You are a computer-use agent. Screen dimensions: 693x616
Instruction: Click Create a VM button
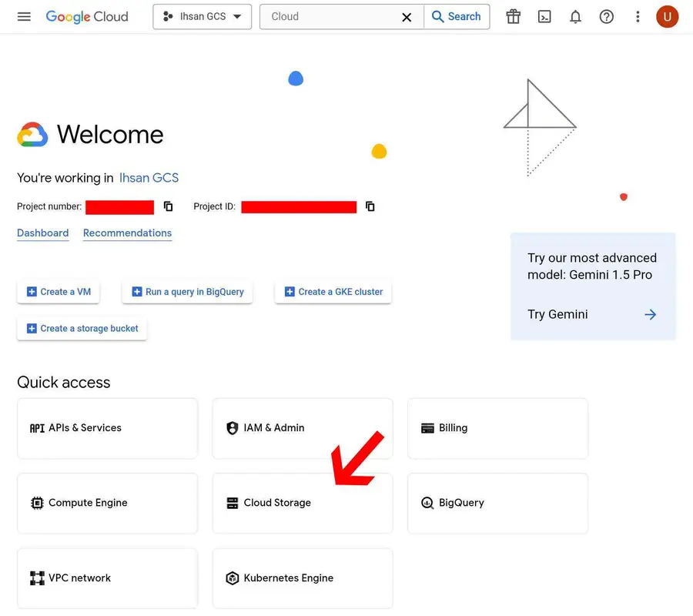point(59,292)
